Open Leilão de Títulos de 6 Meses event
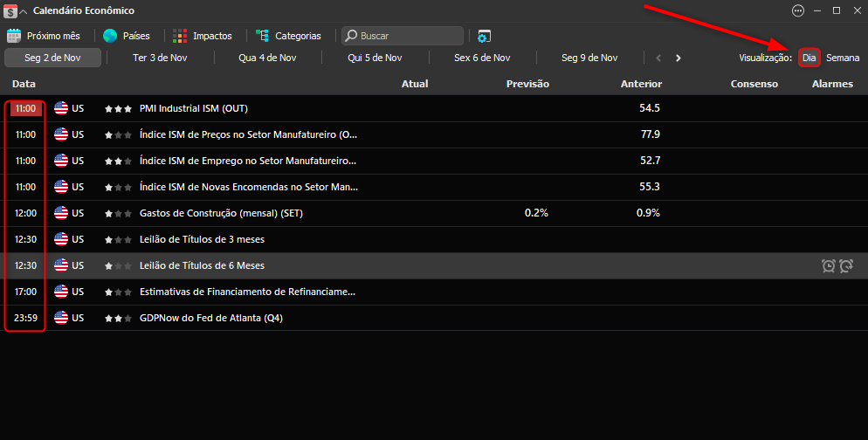The image size is (868, 440). tap(202, 265)
